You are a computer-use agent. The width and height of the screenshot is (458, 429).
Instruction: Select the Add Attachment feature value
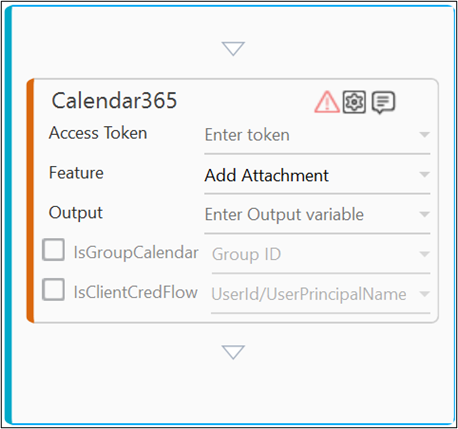point(267,175)
